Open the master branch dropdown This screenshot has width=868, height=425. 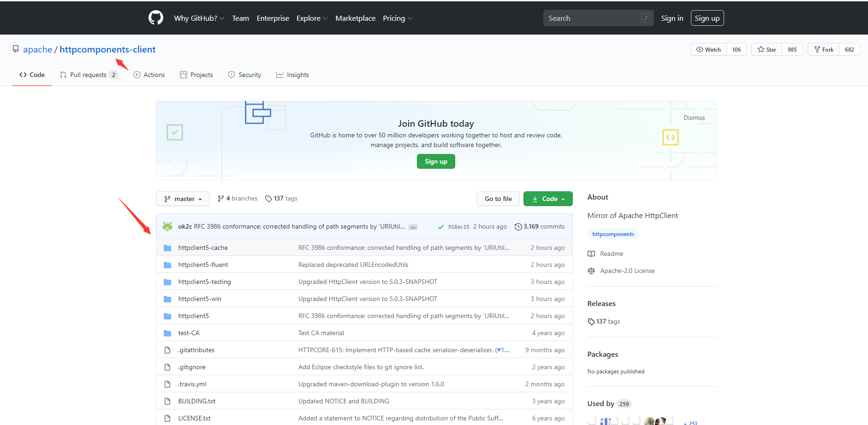183,198
